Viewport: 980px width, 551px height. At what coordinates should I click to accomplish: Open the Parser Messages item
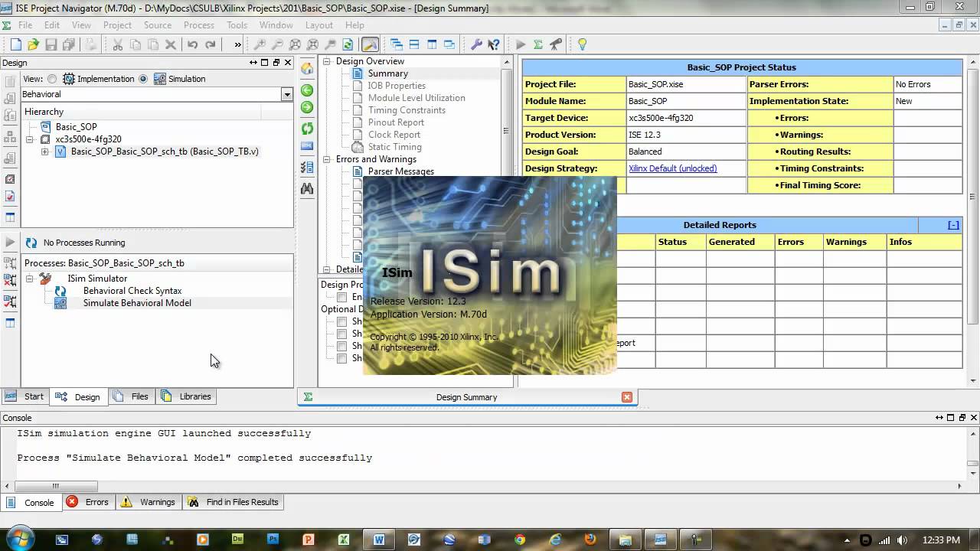400,171
